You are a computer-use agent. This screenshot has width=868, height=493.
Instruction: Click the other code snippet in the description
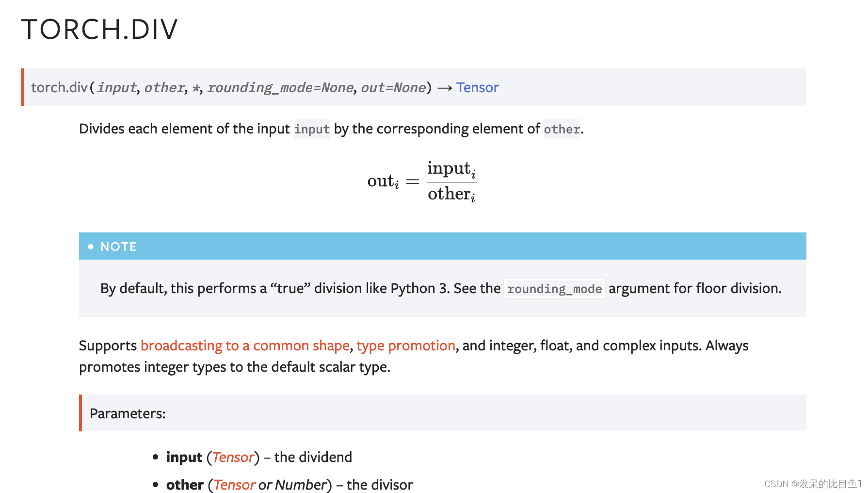tap(562, 129)
